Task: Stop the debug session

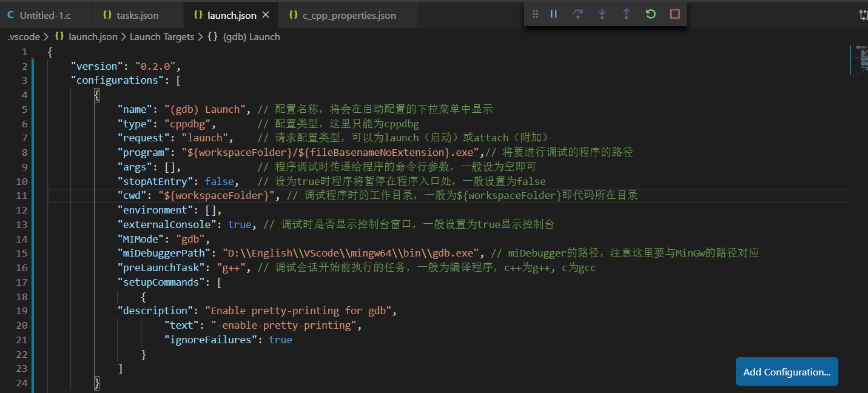Action: coord(675,13)
